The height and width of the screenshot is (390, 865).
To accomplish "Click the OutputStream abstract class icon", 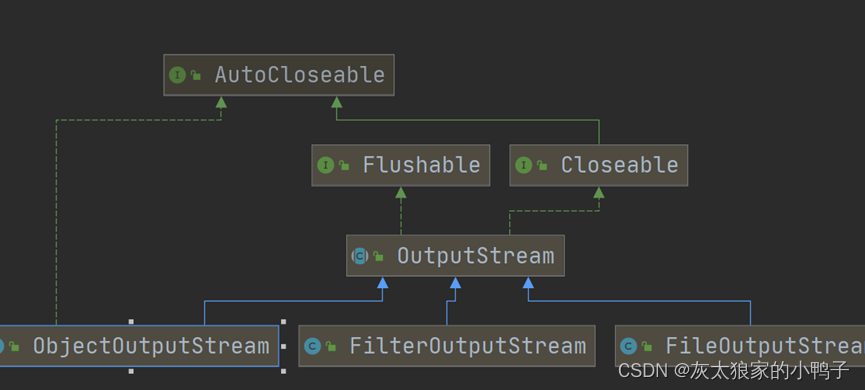I will click(360, 255).
